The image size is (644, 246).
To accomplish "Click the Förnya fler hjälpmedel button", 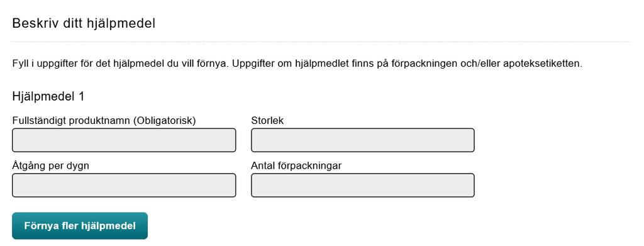I will 80,226.
